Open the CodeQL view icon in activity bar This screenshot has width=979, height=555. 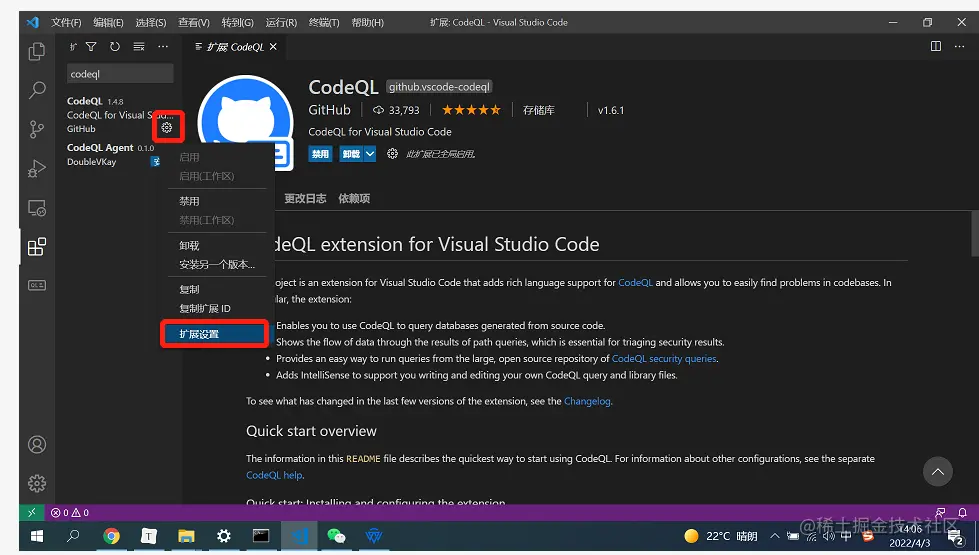(37, 285)
